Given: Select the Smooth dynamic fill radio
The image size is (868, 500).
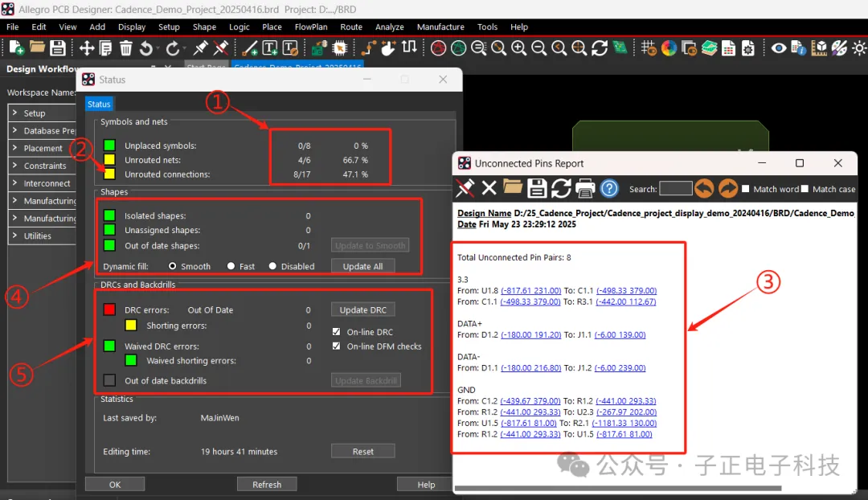Looking at the screenshot, I should tap(172, 266).
